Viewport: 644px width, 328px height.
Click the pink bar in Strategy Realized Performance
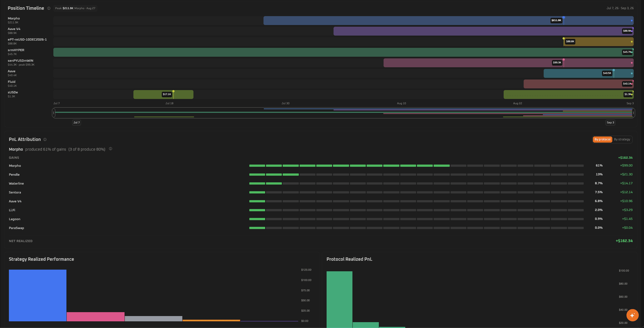click(x=96, y=317)
